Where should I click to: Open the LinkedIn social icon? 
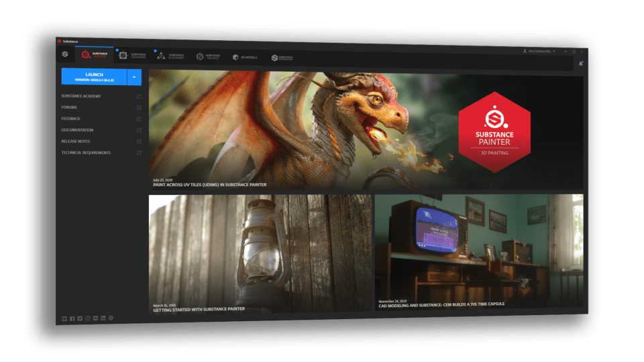point(103,318)
